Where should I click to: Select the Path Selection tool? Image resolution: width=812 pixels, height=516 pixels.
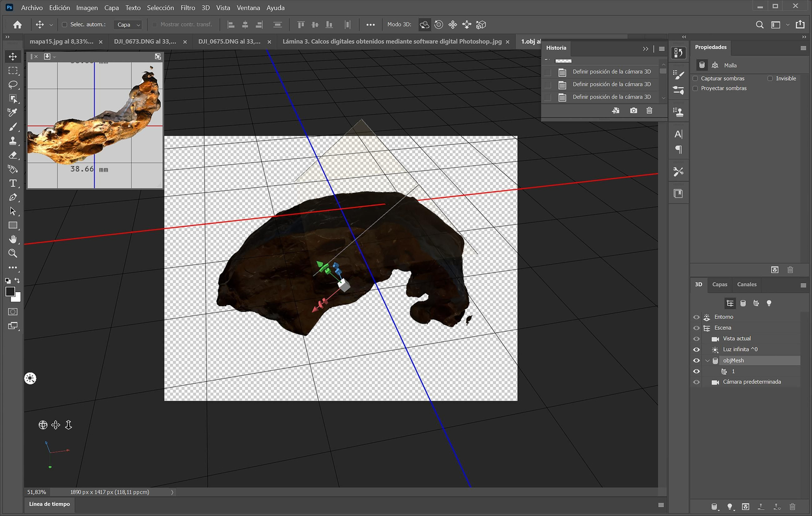coord(13,211)
